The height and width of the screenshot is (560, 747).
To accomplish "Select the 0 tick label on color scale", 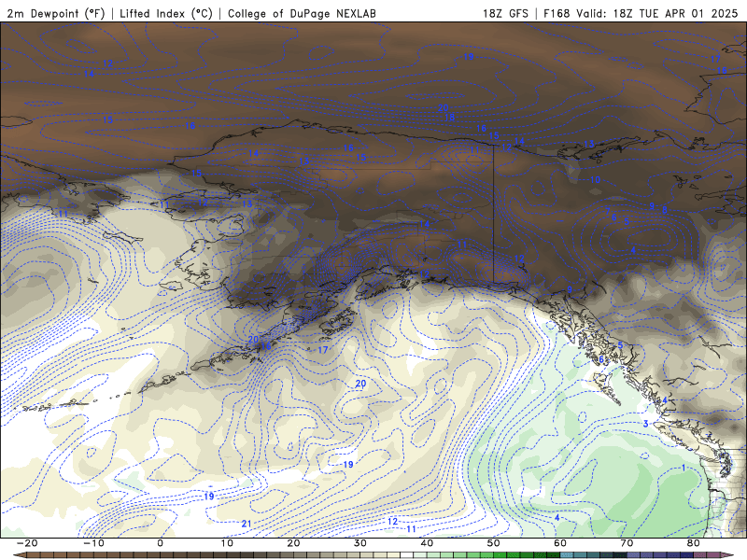I will tap(160, 543).
